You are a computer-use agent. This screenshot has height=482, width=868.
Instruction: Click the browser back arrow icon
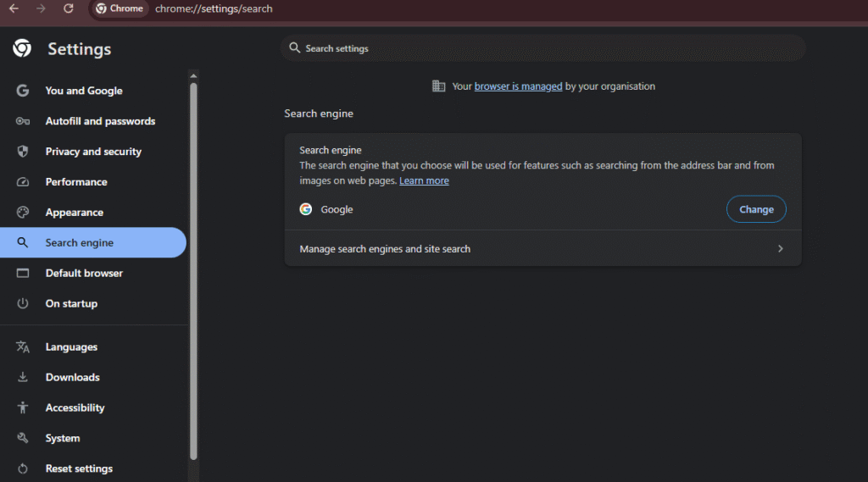[14, 8]
